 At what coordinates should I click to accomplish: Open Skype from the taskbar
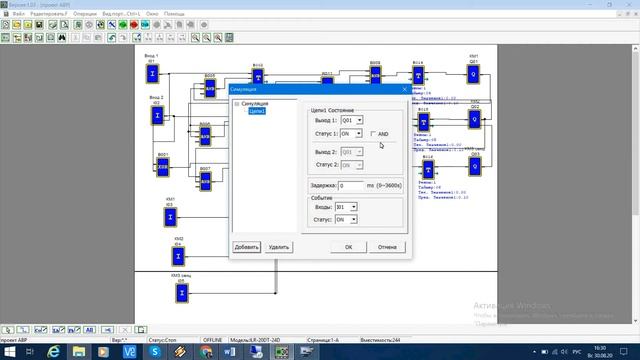[155, 352]
